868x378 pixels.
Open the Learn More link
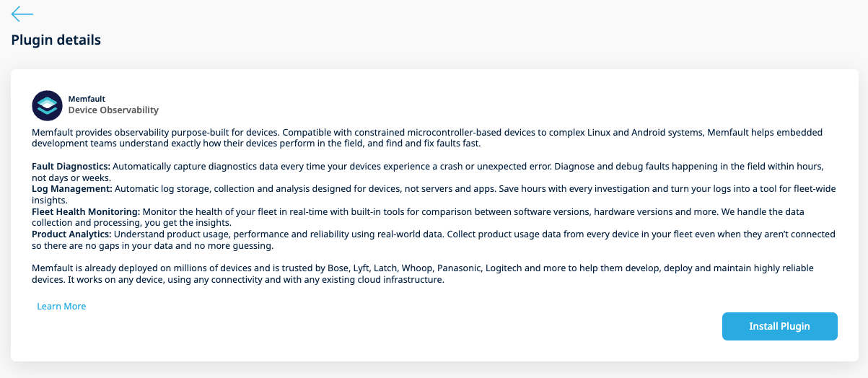[61, 307]
